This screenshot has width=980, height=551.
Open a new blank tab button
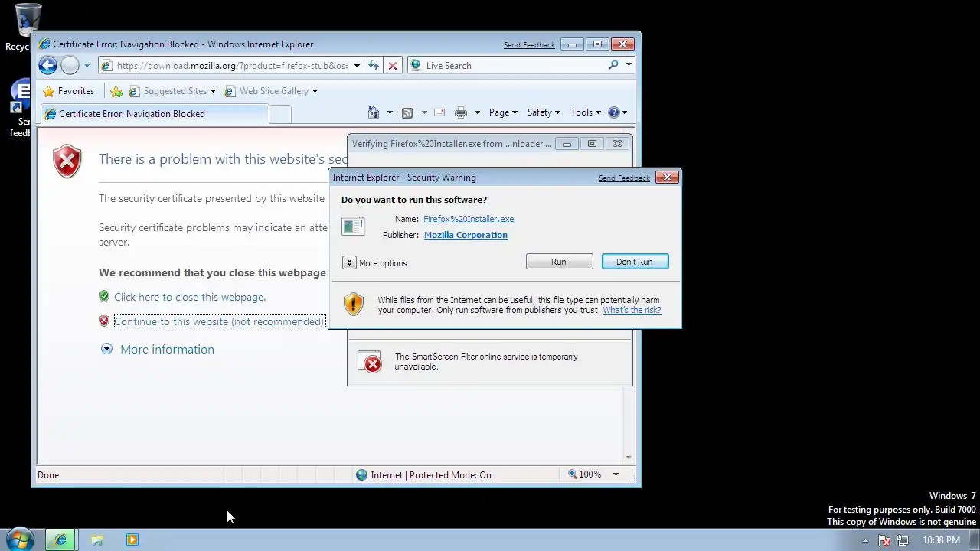[280, 114]
